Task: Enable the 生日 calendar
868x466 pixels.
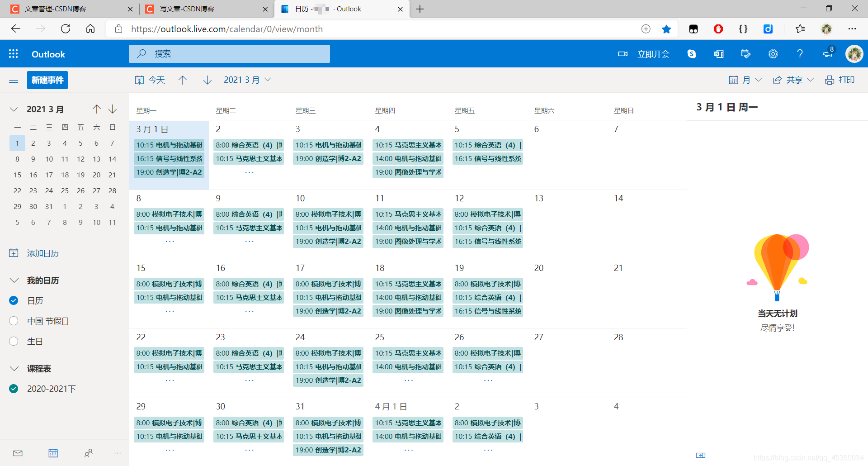Action: pos(14,341)
